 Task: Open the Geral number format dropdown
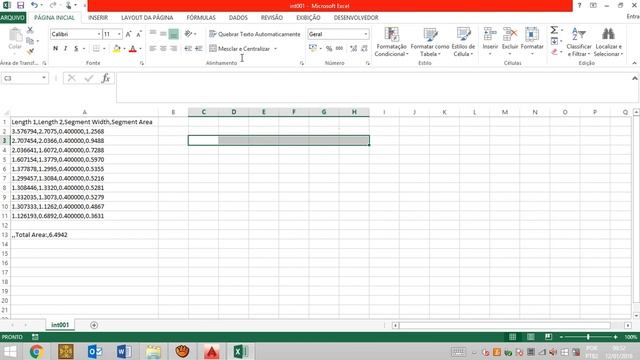tap(366, 34)
